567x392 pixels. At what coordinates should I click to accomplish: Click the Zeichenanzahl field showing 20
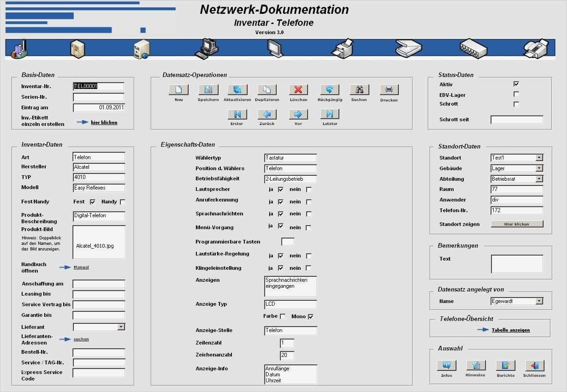coord(287,356)
